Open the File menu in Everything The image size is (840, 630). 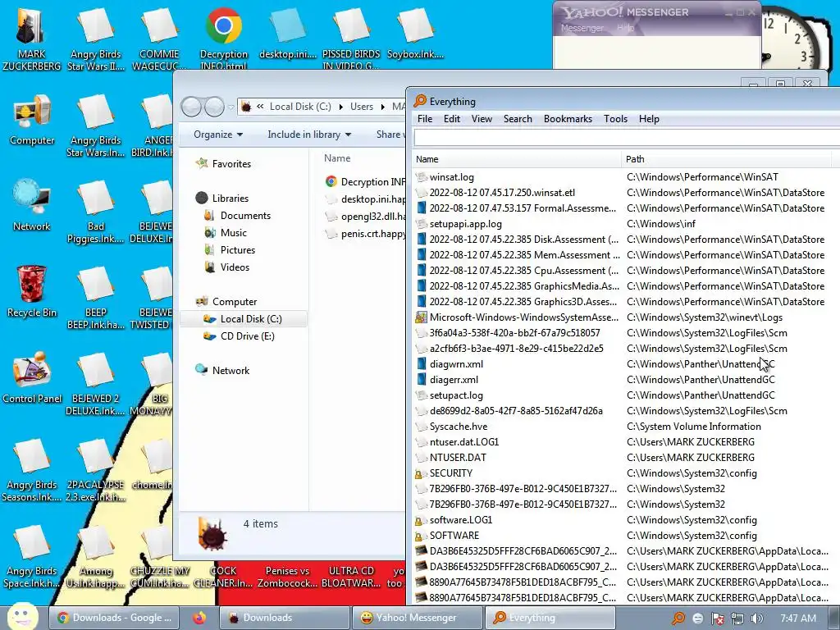click(425, 119)
